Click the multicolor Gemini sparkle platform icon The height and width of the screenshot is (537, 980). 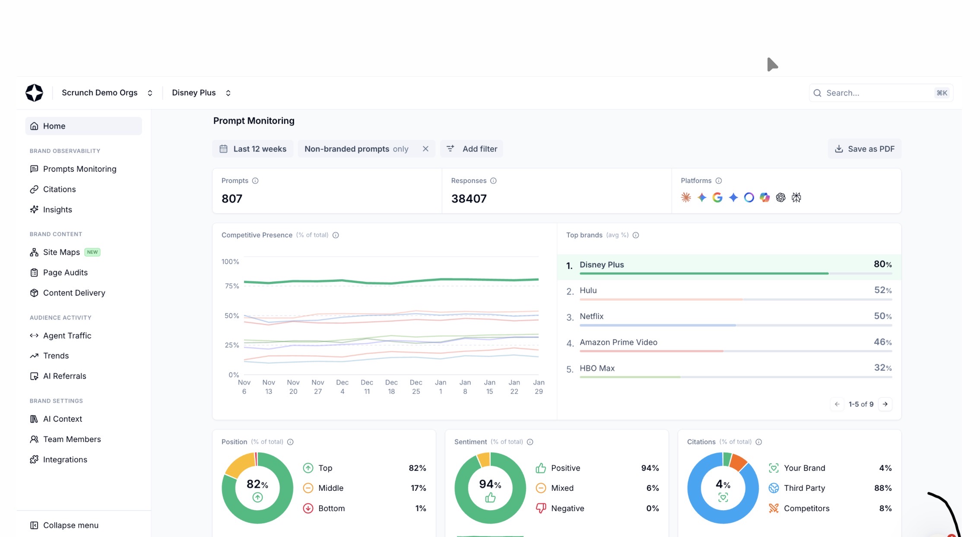tap(702, 197)
